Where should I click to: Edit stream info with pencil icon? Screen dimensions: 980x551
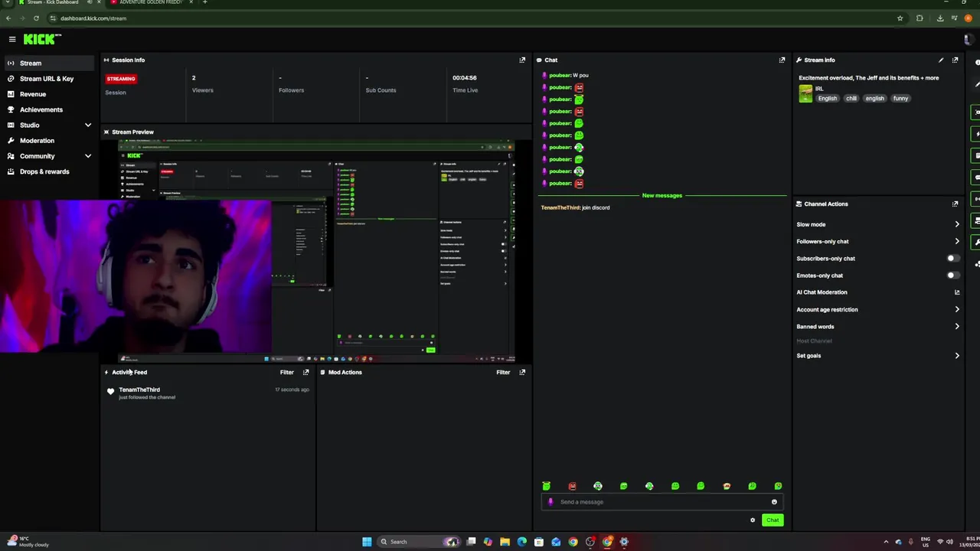(941, 60)
